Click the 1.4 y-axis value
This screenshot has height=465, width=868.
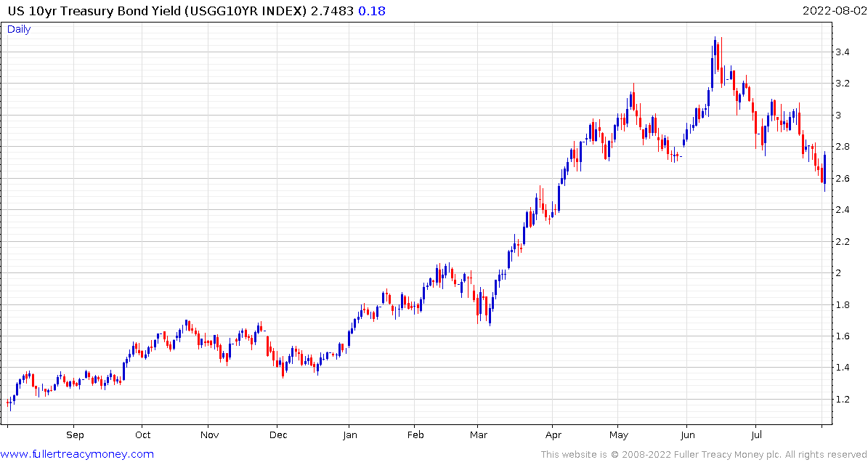(843, 368)
